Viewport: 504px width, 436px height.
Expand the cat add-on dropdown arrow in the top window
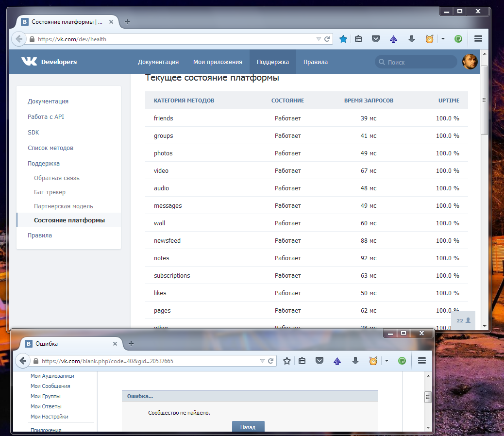tap(443, 39)
